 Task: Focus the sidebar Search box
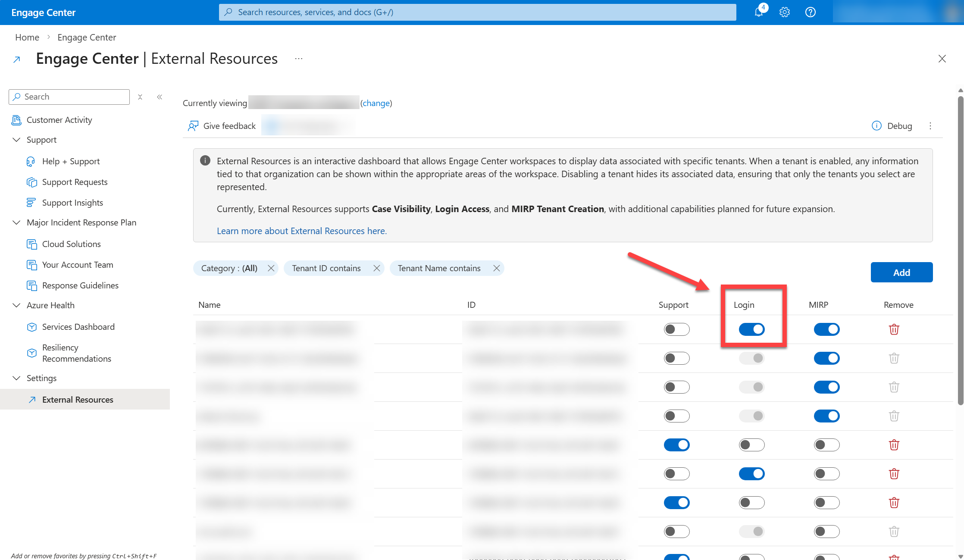pos(69,97)
